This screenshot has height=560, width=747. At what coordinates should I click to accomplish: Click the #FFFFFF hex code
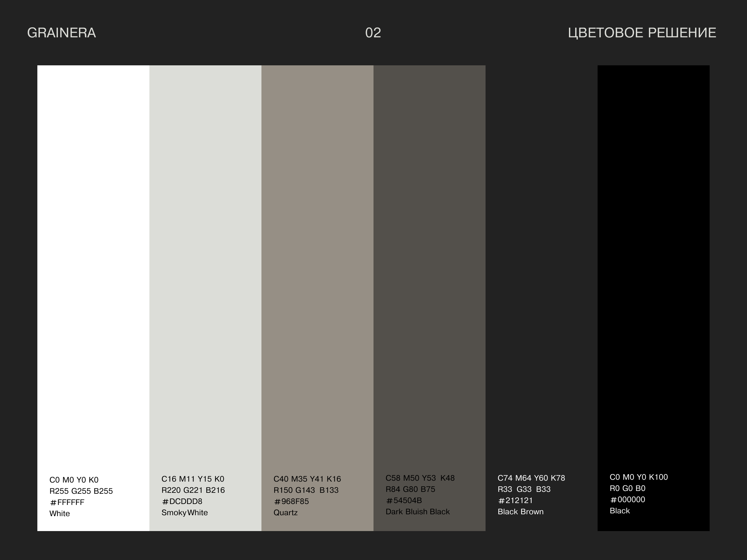(67, 502)
